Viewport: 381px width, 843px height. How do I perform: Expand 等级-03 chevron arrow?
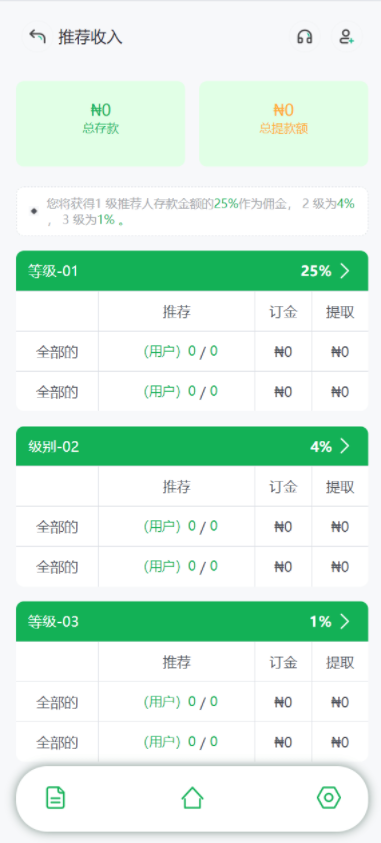tap(345, 621)
